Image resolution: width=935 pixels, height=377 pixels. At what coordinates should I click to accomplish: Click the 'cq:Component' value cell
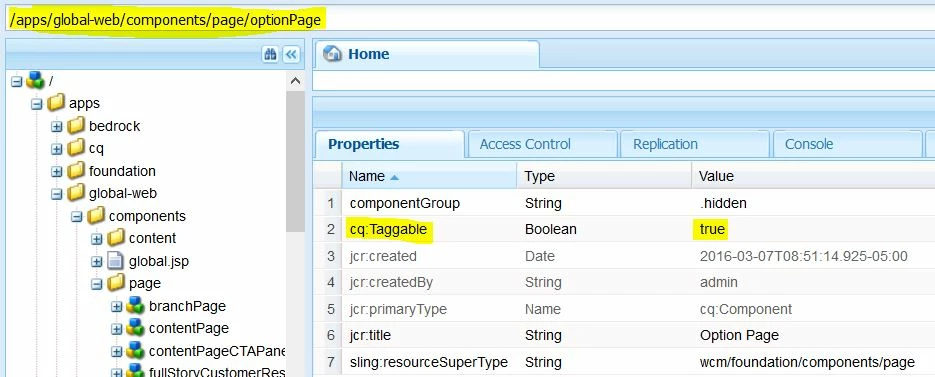click(x=746, y=309)
